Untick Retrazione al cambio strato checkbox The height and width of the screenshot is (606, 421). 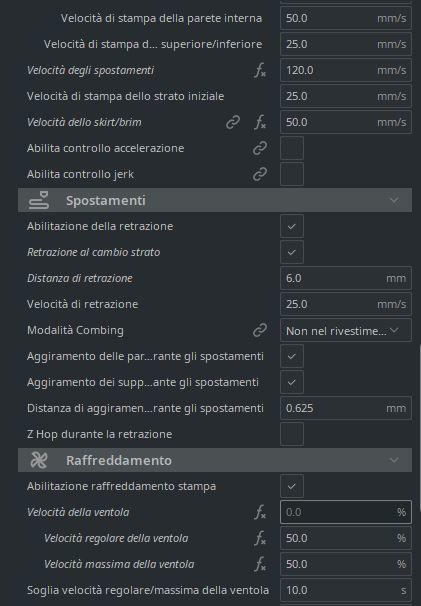(292, 252)
